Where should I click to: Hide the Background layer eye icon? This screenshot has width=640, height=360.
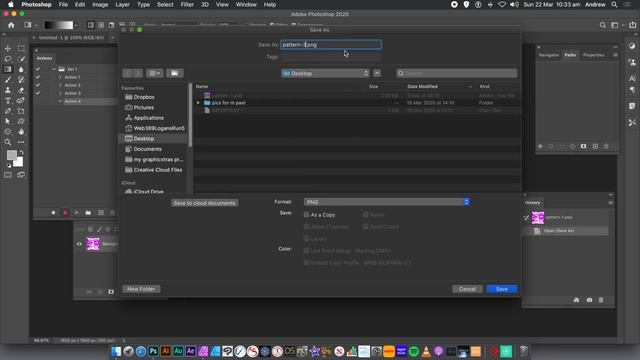[x=79, y=244]
